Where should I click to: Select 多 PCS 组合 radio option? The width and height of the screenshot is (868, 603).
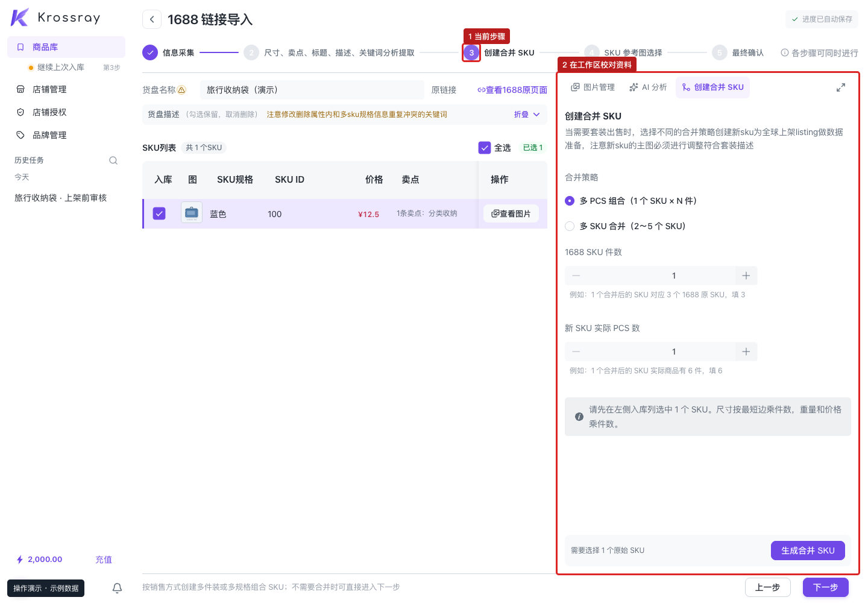[570, 201]
